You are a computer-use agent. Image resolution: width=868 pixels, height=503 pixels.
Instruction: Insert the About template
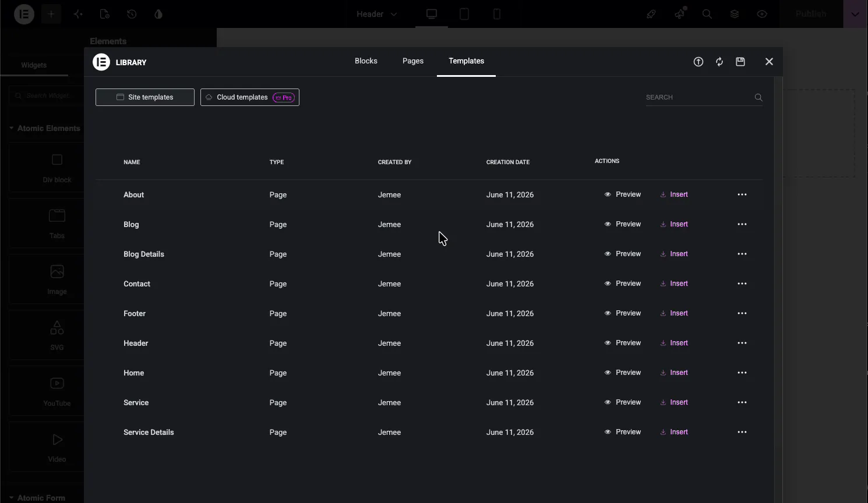pyautogui.click(x=674, y=194)
